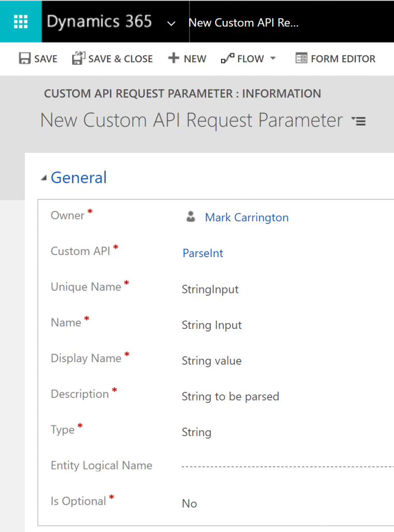Edit the Description field value
The image size is (394, 532).
coord(230,396)
